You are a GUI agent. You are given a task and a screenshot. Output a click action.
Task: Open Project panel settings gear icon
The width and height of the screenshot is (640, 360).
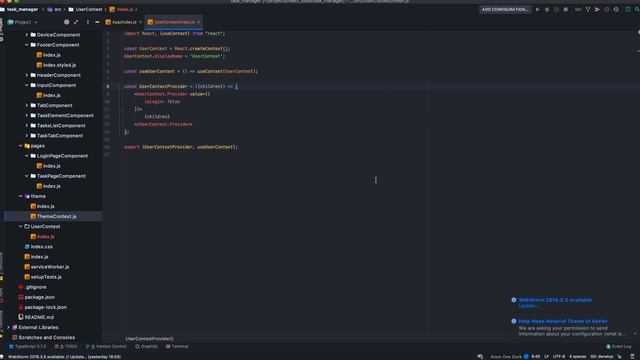tap(67, 22)
